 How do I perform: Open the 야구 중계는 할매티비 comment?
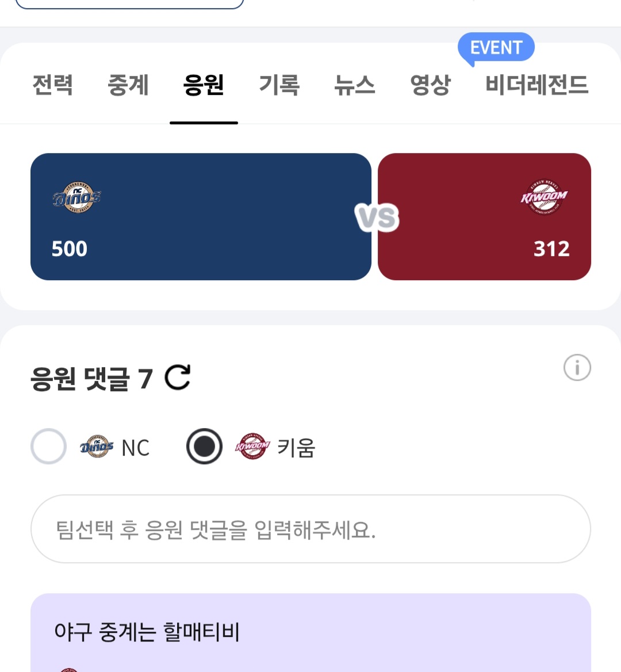click(x=310, y=633)
